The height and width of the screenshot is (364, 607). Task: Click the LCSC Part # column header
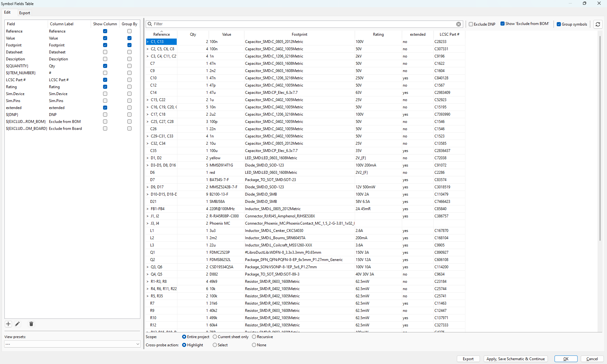point(449,34)
